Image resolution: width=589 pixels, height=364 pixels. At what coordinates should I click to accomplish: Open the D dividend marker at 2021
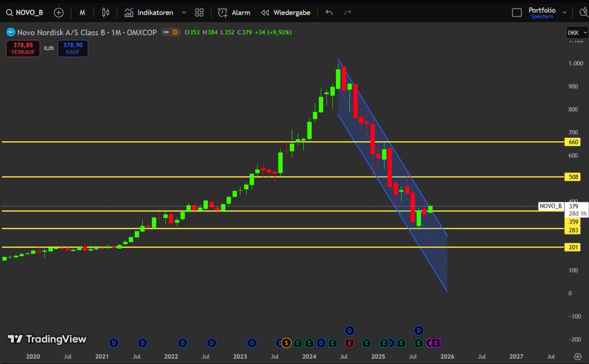(x=114, y=342)
